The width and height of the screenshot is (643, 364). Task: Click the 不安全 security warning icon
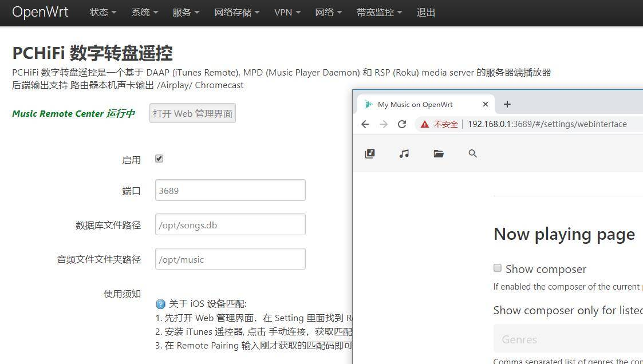click(x=424, y=124)
